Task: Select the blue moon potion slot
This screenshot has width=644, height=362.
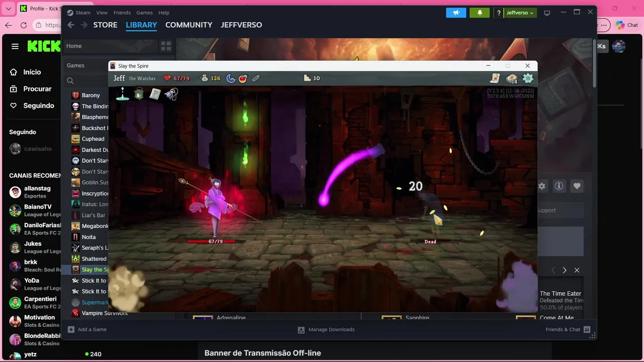Action: pos(230,78)
